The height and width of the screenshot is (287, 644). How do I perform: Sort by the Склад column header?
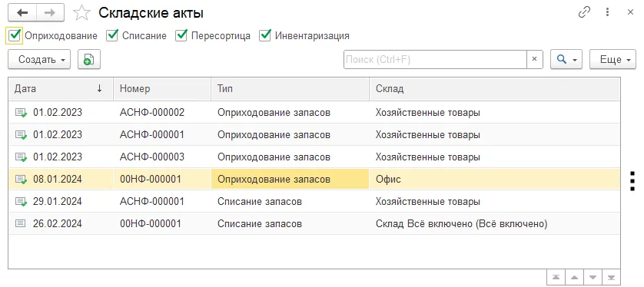point(495,88)
